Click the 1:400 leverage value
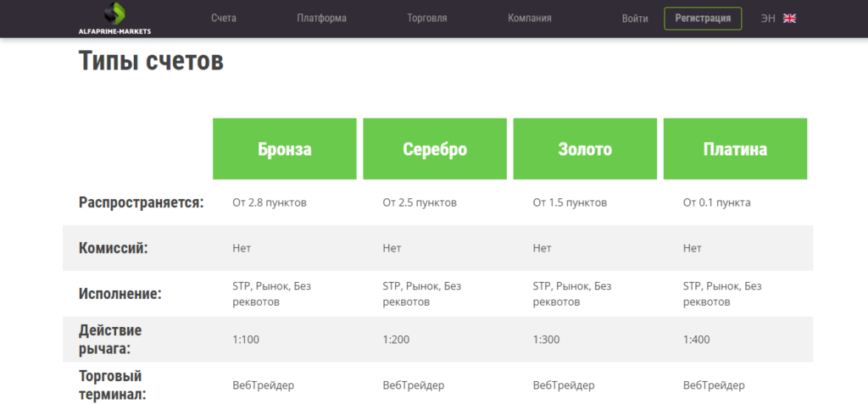The width and height of the screenshot is (868, 404). [x=697, y=340]
